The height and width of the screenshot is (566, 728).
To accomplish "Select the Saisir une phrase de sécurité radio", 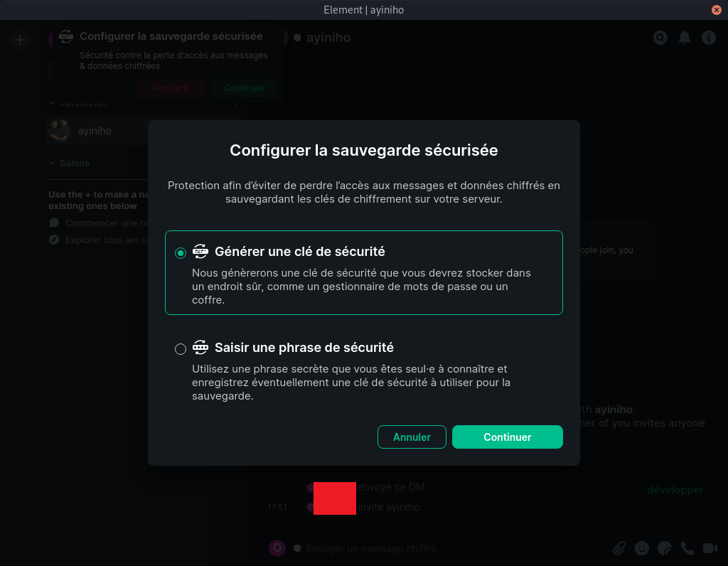I will 181,348.
